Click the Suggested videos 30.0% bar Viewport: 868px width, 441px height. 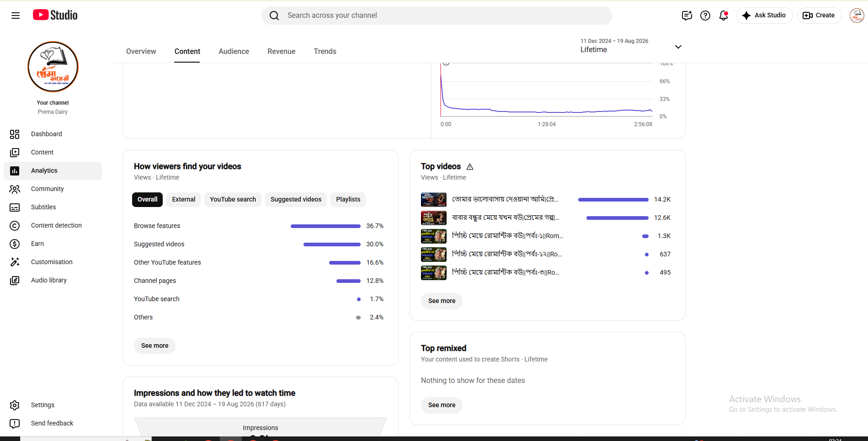click(x=332, y=244)
